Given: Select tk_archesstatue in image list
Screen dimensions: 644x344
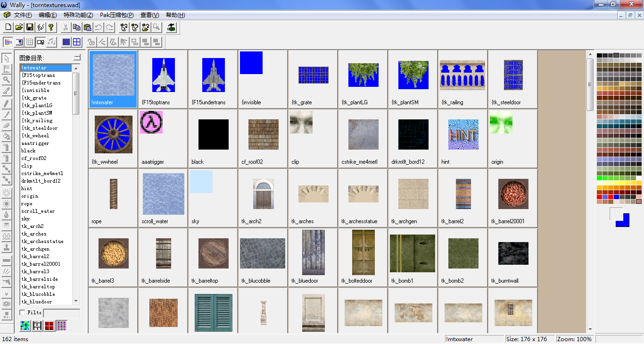Looking at the screenshot, I should click(46, 241).
